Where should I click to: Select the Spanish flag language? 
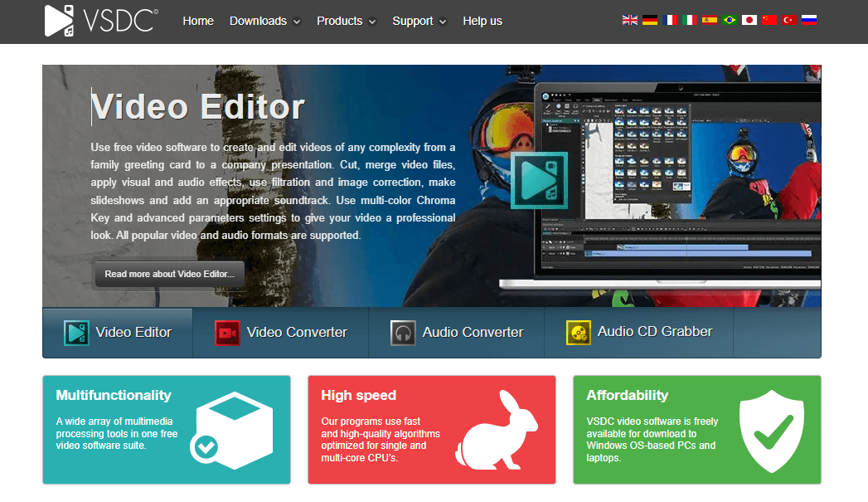click(709, 20)
